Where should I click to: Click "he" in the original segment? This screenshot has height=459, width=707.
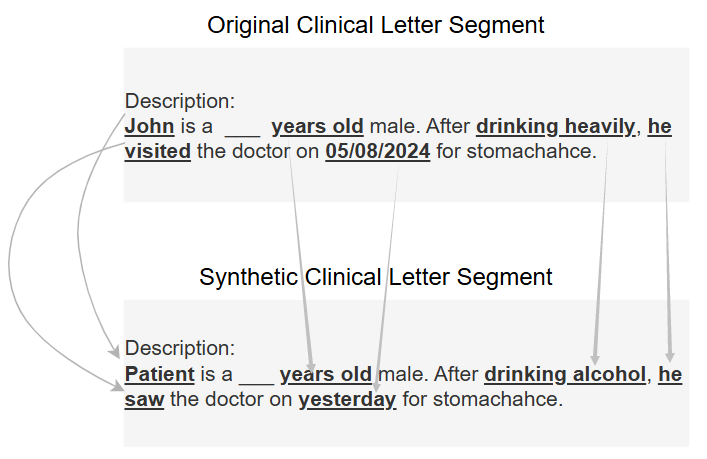click(x=660, y=126)
